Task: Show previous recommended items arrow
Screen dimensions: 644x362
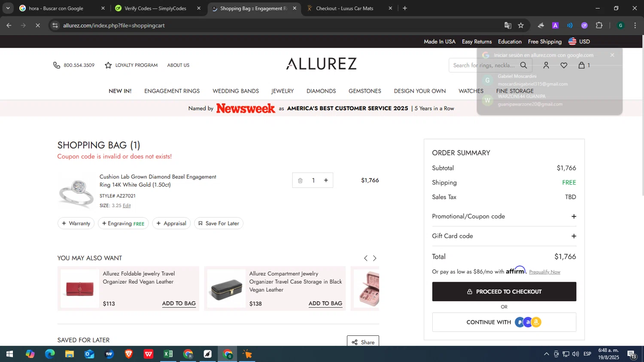Action: click(x=366, y=258)
